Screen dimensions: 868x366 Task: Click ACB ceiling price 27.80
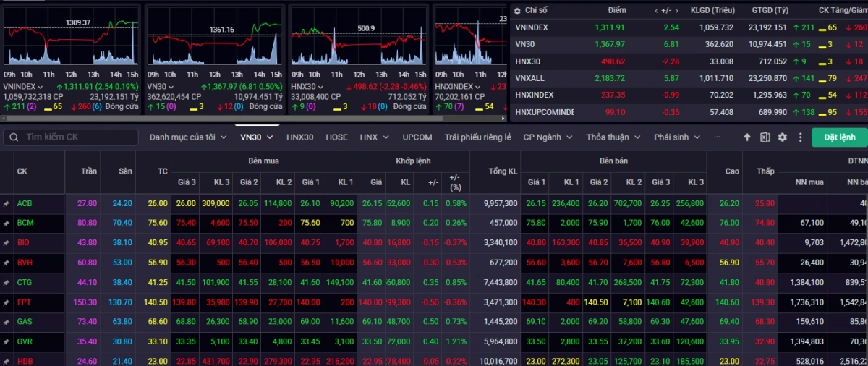pyautogui.click(x=88, y=203)
